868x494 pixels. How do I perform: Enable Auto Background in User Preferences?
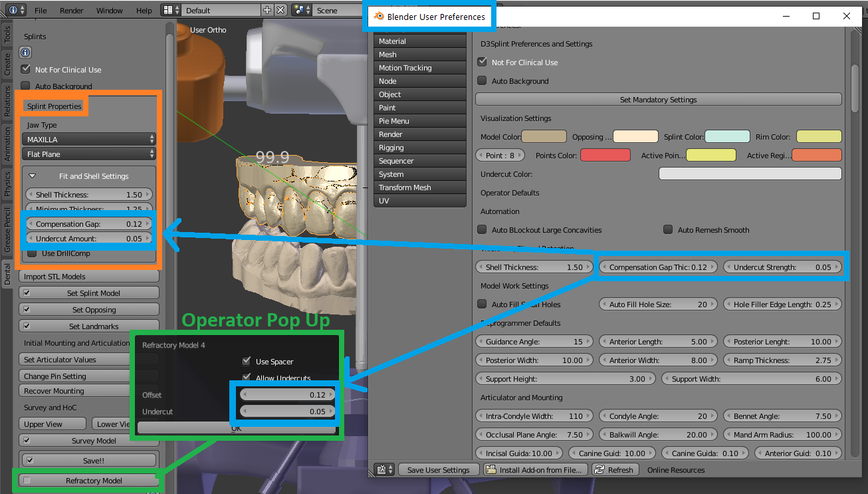[x=483, y=80]
